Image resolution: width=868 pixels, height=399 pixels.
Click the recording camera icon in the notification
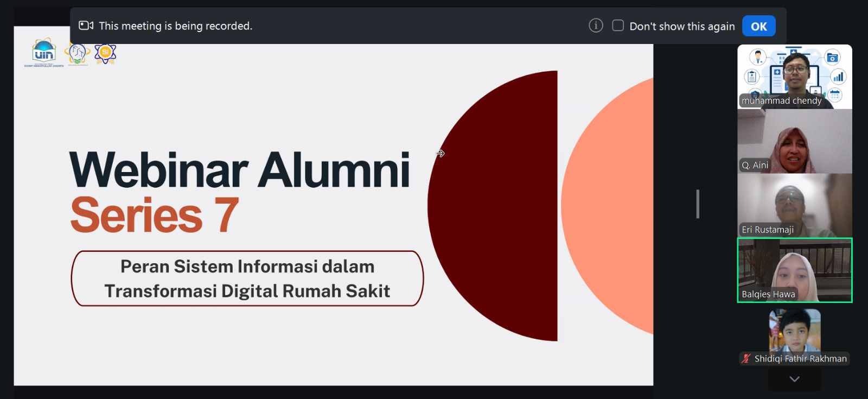coord(86,26)
